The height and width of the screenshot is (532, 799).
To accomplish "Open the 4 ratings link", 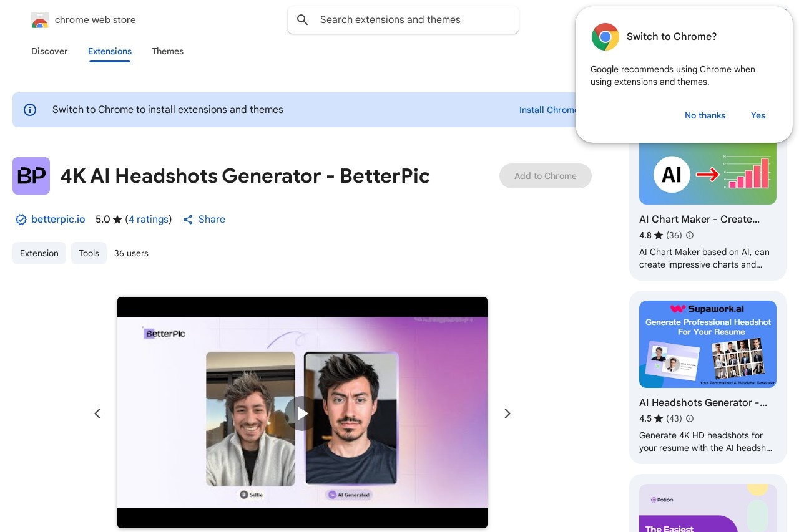I will point(149,220).
